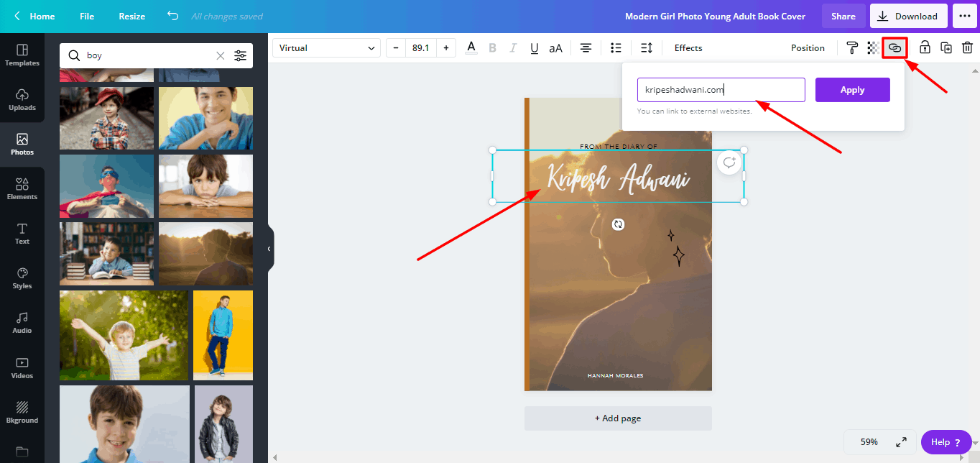Toggle underline text formatting
The width and height of the screenshot is (980, 463).
pos(534,48)
